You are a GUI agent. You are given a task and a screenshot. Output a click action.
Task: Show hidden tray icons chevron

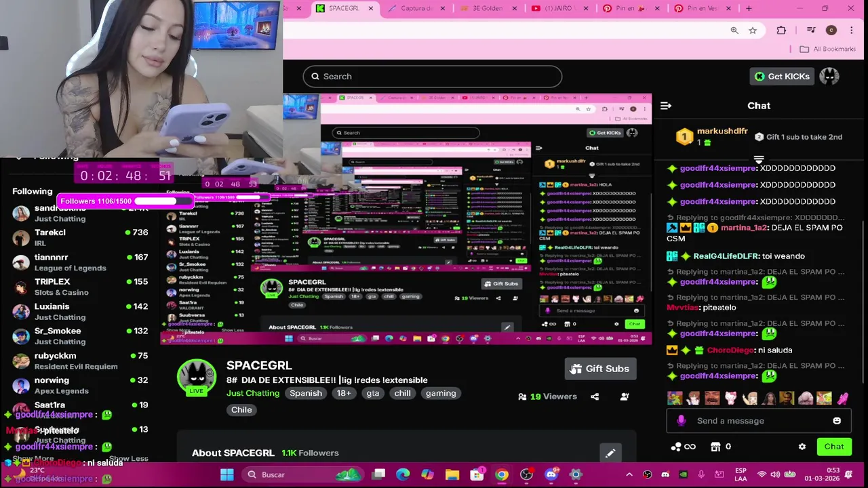629,474
